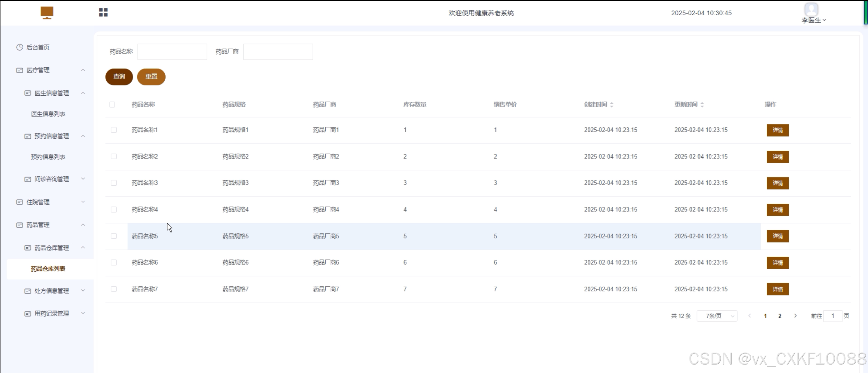Open 详情 for 药品名称2 row
The height and width of the screenshot is (373, 868).
(777, 157)
